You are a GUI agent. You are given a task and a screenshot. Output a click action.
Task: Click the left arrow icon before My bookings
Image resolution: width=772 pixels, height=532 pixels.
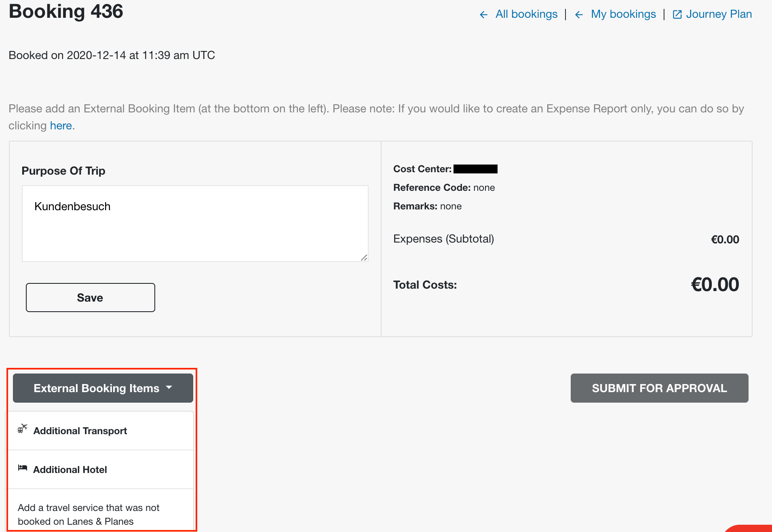point(579,15)
